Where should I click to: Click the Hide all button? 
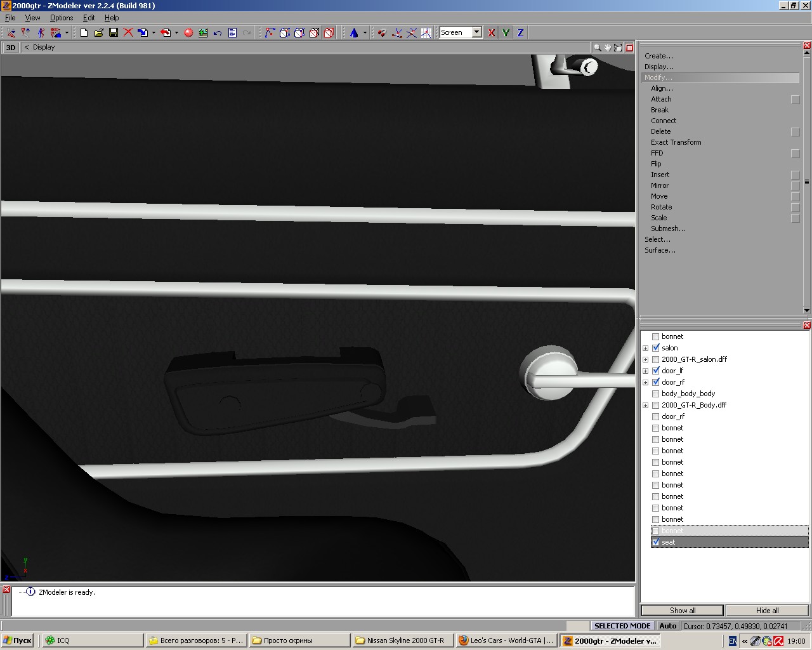pyautogui.click(x=767, y=611)
